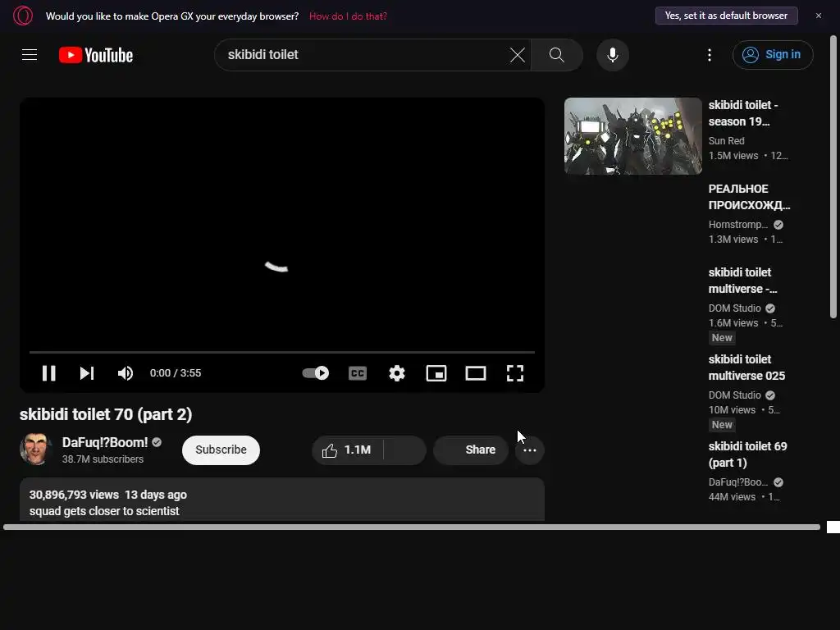This screenshot has width=840, height=630.
Task: Start voice search with microphone icon
Action: pos(612,55)
